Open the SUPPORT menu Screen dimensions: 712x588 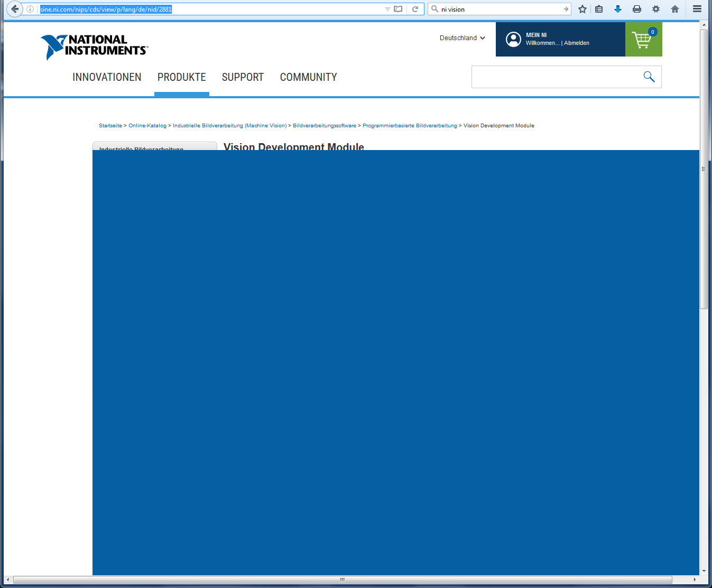click(x=243, y=77)
